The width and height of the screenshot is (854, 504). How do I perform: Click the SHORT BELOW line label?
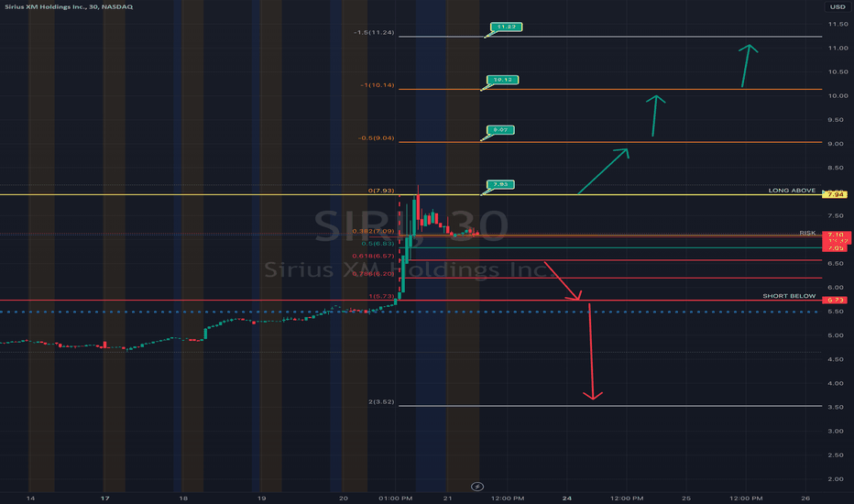pyautogui.click(x=789, y=296)
